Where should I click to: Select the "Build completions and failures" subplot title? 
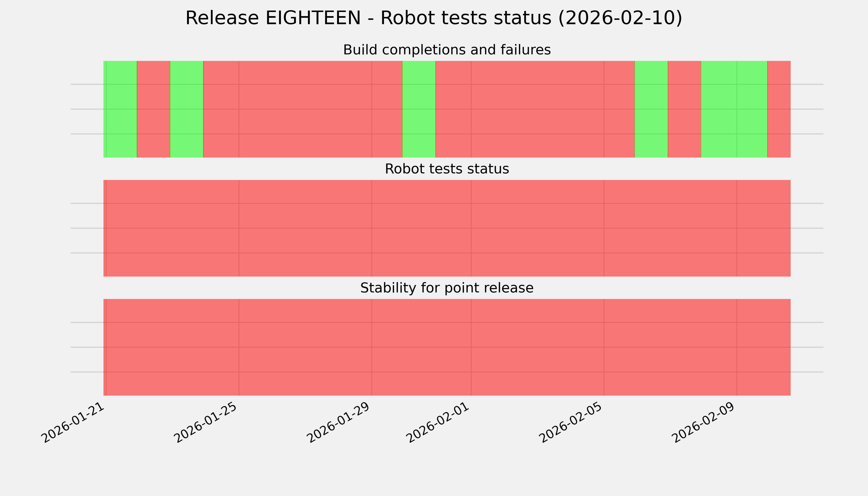click(447, 50)
